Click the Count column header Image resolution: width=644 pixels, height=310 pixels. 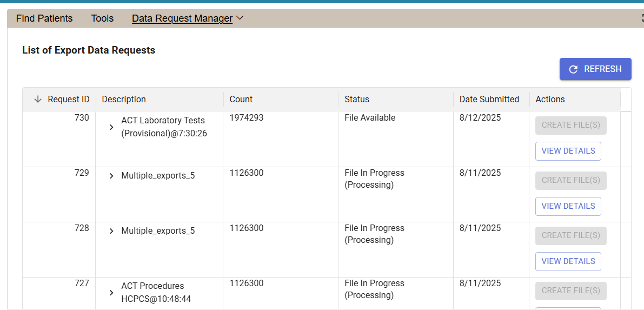point(241,100)
